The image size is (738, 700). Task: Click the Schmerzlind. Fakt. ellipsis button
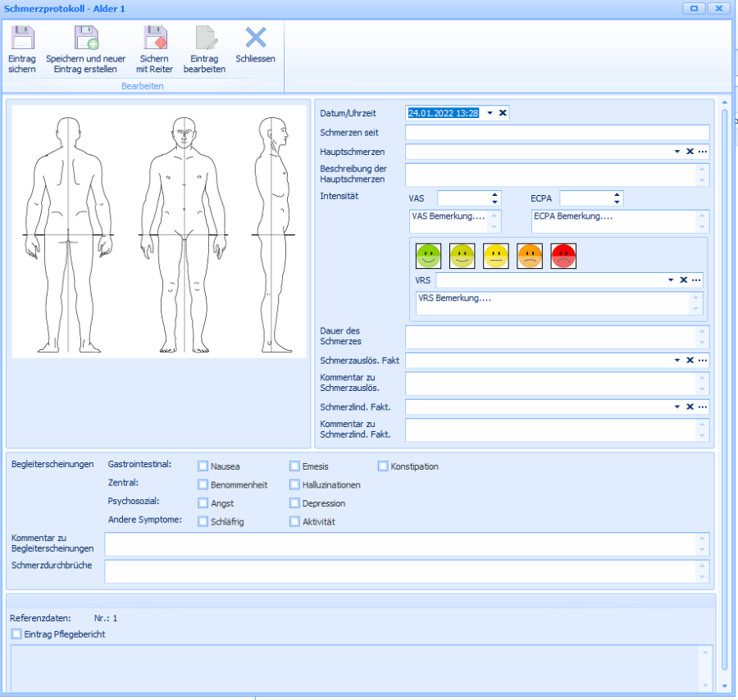tap(703, 407)
